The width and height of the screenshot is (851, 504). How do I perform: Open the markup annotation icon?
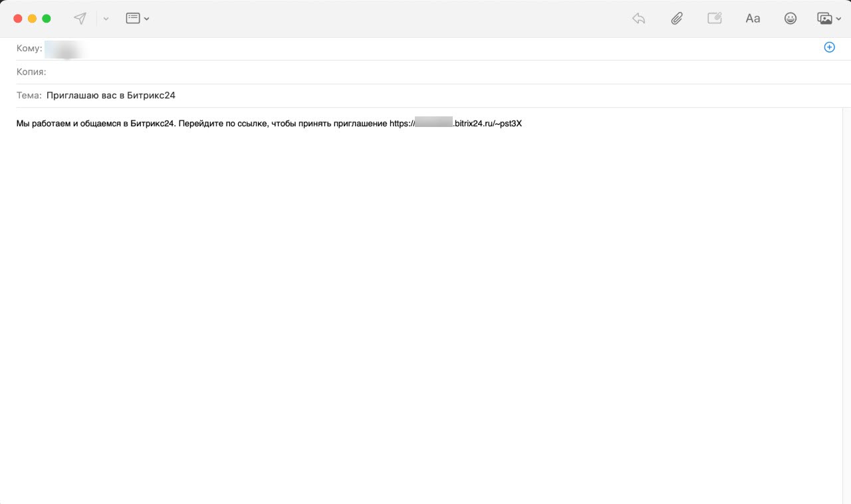click(x=715, y=19)
